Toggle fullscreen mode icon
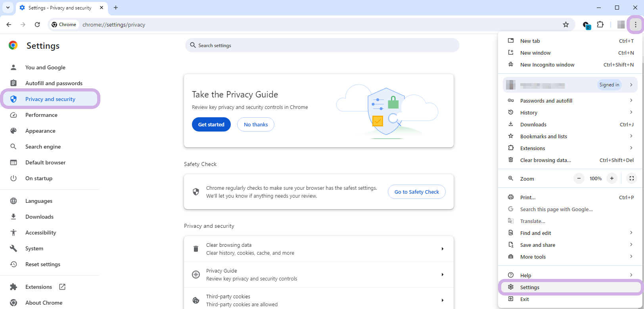This screenshot has width=644, height=309. pos(632,178)
